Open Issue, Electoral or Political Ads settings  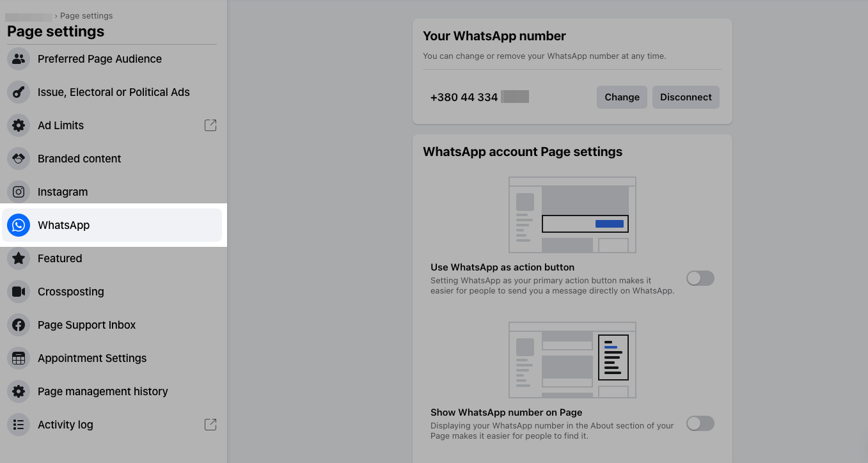(113, 92)
